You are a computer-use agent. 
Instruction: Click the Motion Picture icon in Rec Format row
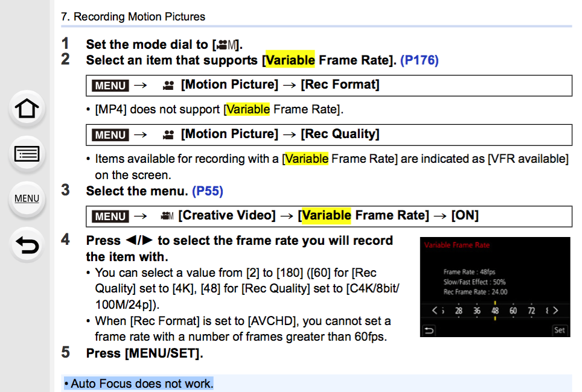168,86
